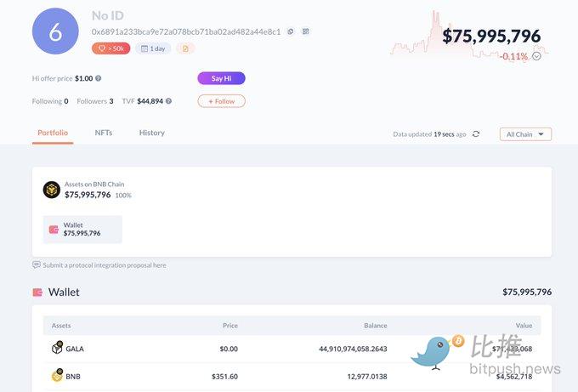Copy the wallet address icon
Image resolution: width=578 pixels, height=392 pixels.
click(291, 31)
